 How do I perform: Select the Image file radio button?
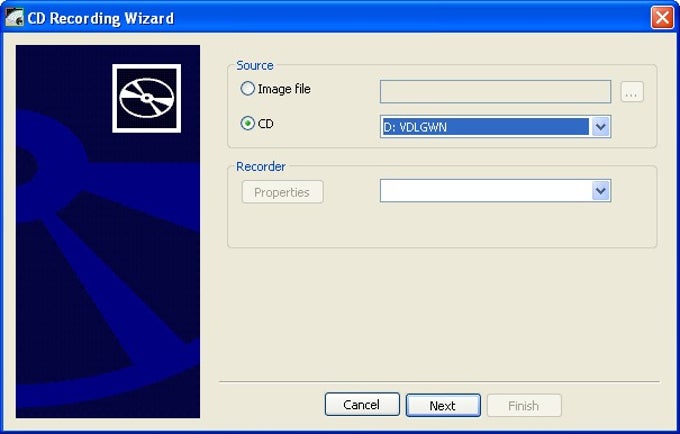coord(248,89)
